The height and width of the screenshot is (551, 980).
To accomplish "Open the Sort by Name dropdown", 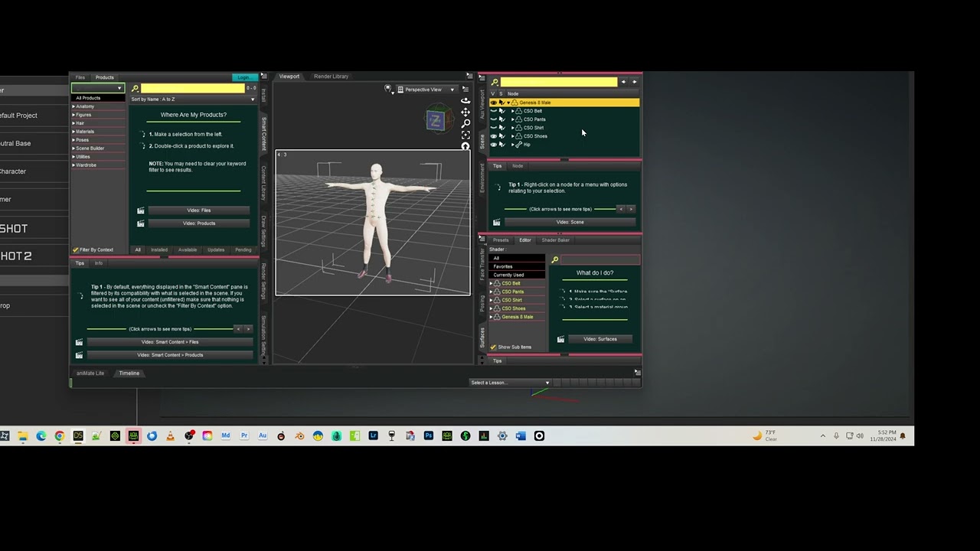I will 193,99.
